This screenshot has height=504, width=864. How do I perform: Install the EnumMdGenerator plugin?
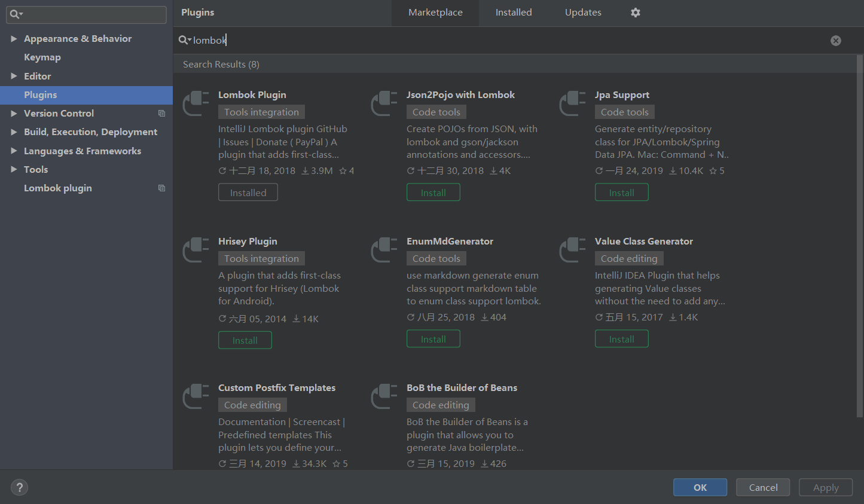tap(433, 339)
